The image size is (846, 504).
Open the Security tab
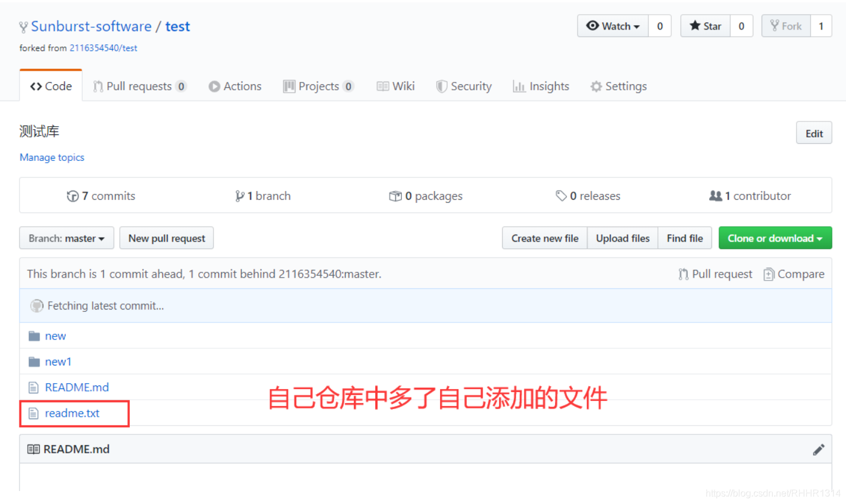pyautogui.click(x=464, y=86)
